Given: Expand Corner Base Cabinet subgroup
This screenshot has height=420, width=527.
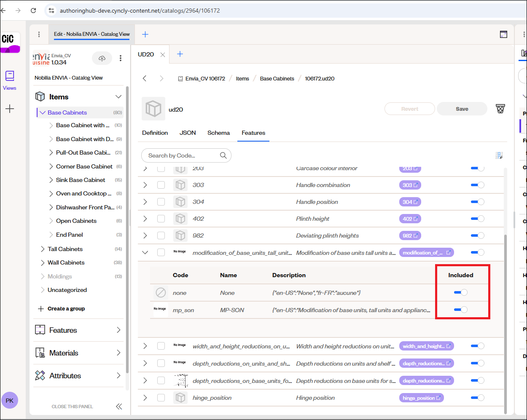Looking at the screenshot, I should 51,166.
